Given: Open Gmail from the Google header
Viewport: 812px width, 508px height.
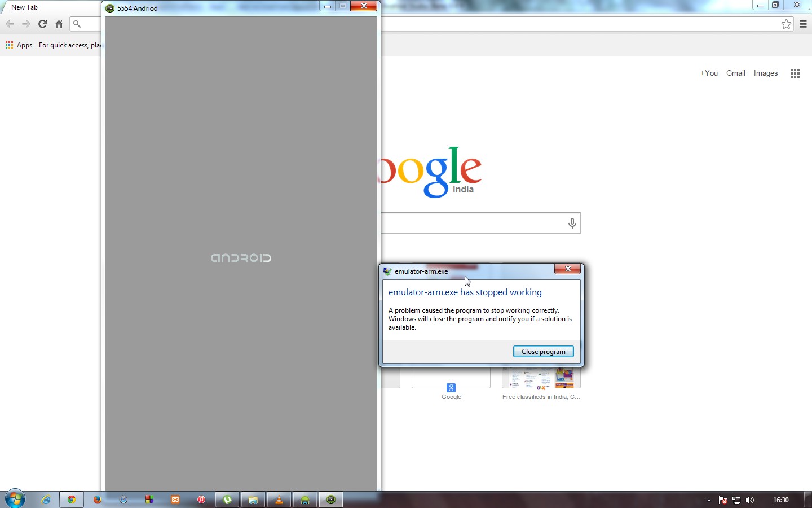Looking at the screenshot, I should [735, 73].
